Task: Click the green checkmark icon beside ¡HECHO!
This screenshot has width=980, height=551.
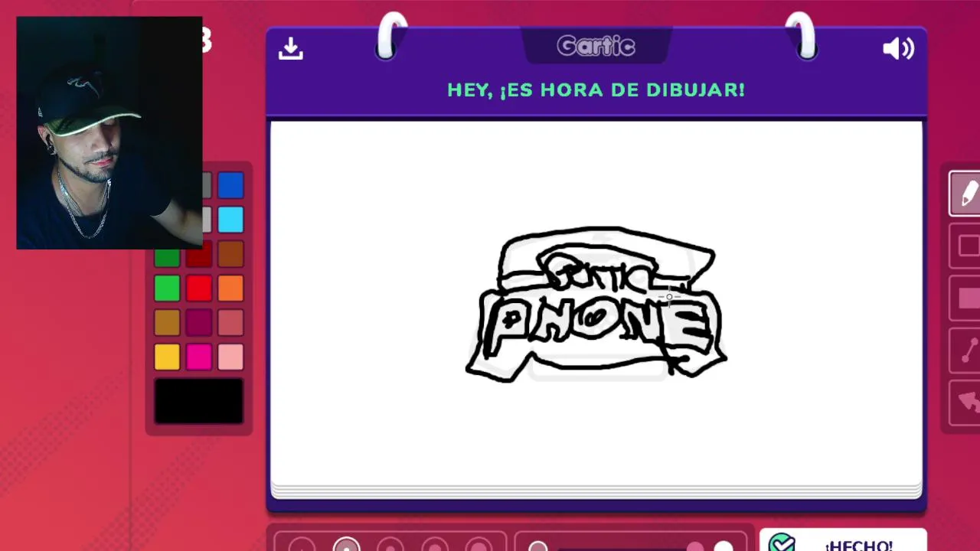Action: 782,543
